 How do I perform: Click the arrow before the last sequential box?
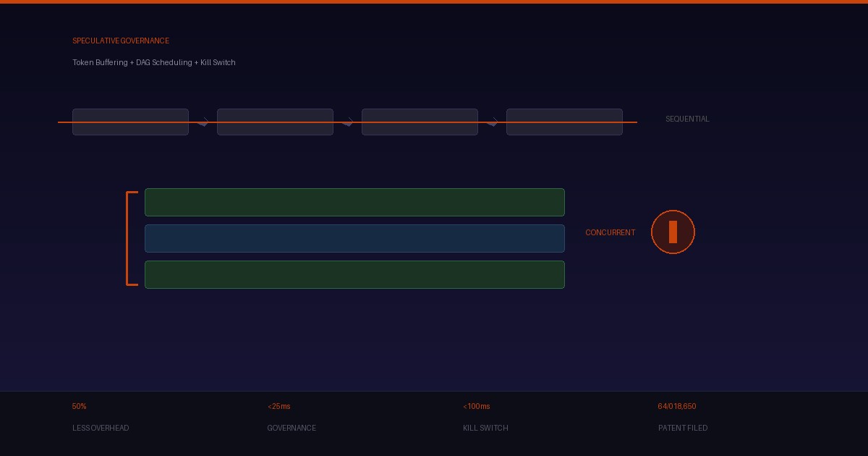tap(493, 122)
